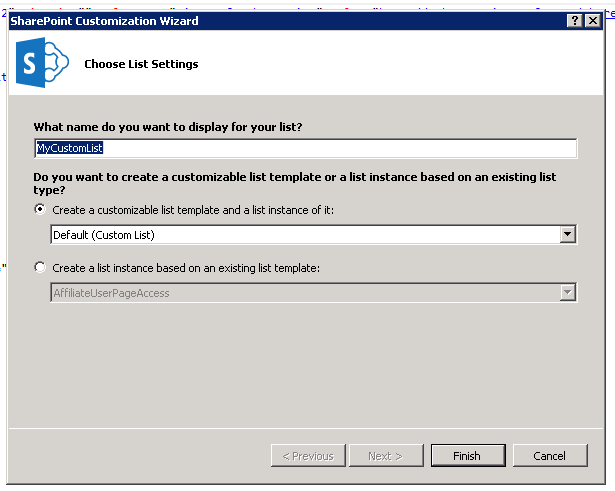Click the SharePoint Customization Wizard title bar
This screenshot has width=615, height=491.
[250, 21]
